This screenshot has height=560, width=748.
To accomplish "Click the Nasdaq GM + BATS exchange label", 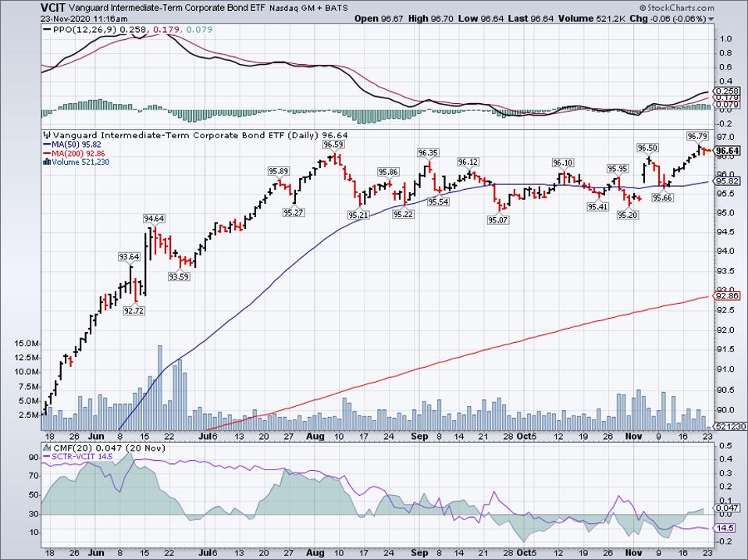I will coord(308,8).
